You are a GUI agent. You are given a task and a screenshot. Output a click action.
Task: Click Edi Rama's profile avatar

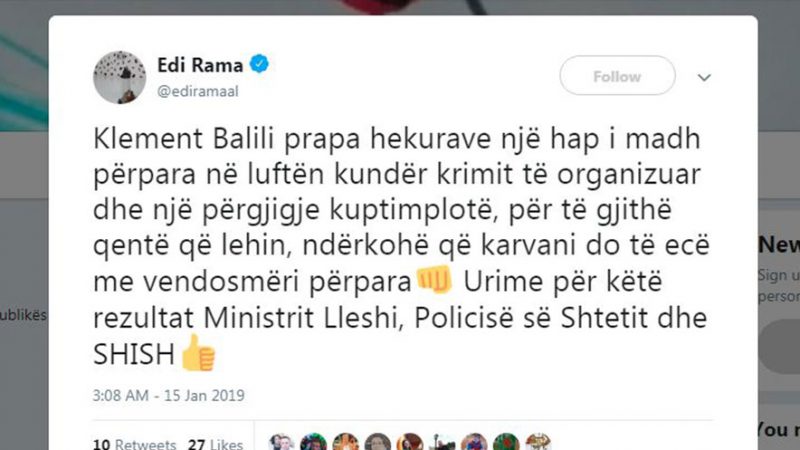pyautogui.click(x=119, y=78)
